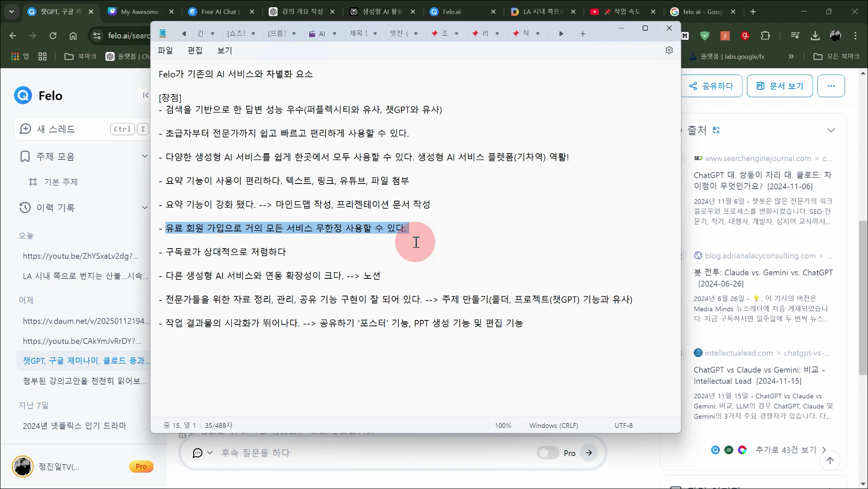Open the 편집 menu in Notepad
Screen dimensions: 868x489
click(x=195, y=50)
